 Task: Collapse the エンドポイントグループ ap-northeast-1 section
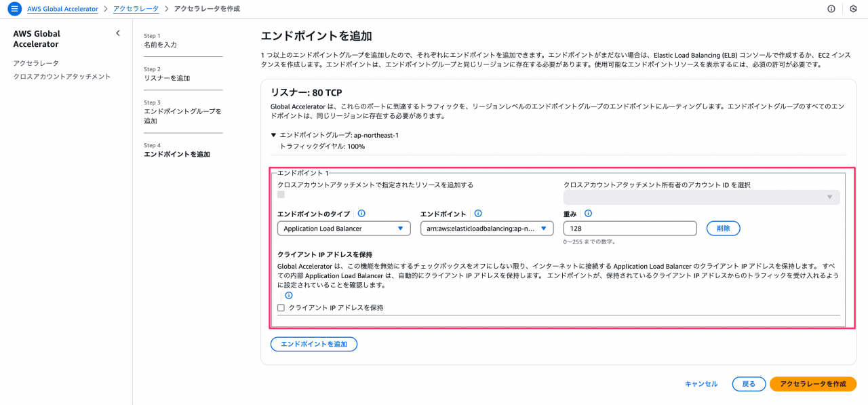coord(273,135)
